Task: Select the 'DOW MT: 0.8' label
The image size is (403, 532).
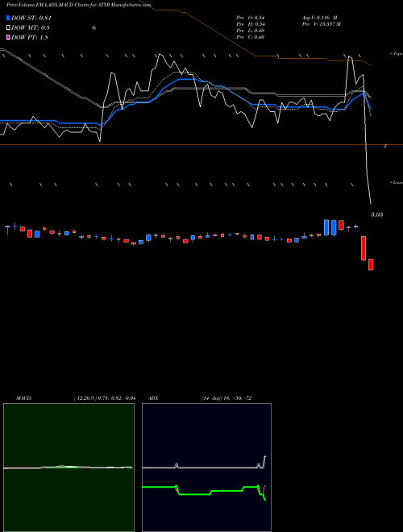Action: pos(31,27)
